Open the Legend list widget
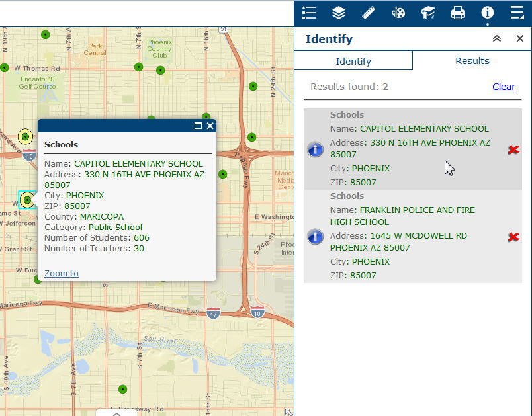532x416 pixels. [308, 13]
